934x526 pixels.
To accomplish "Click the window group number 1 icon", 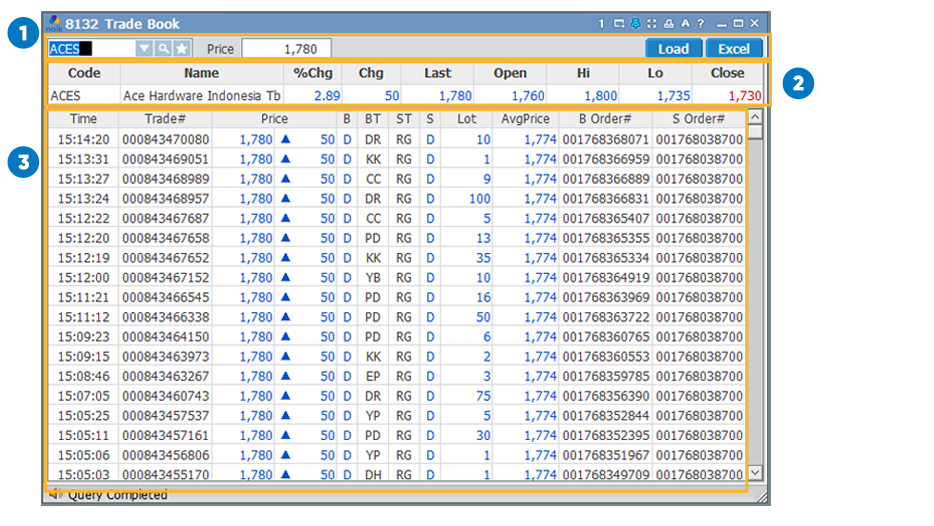I will (x=602, y=23).
